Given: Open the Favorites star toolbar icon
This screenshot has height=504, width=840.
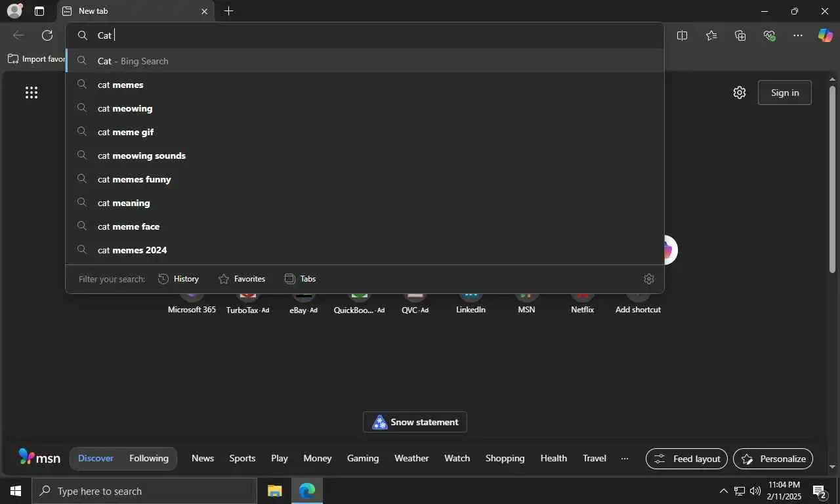Looking at the screenshot, I should 711,35.
